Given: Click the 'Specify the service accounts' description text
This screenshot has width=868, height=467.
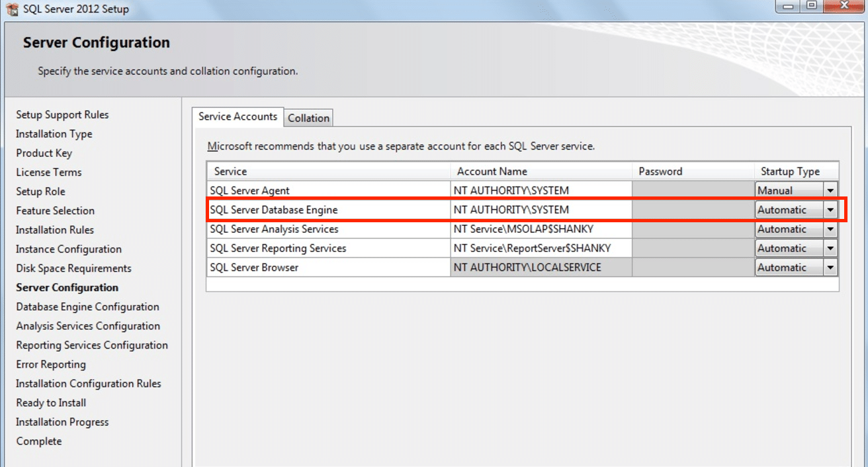Looking at the screenshot, I should (x=167, y=71).
